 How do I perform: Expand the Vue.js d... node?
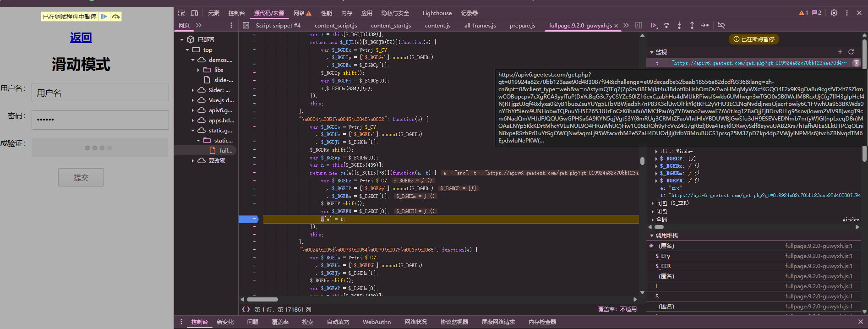pyautogui.click(x=193, y=100)
